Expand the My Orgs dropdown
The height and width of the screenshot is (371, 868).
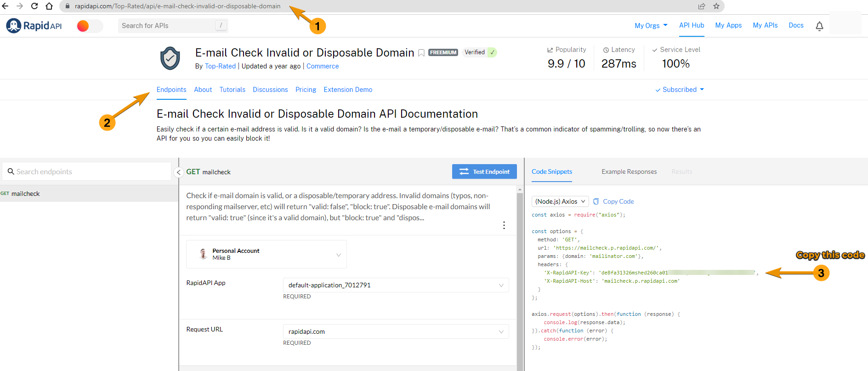click(x=651, y=26)
